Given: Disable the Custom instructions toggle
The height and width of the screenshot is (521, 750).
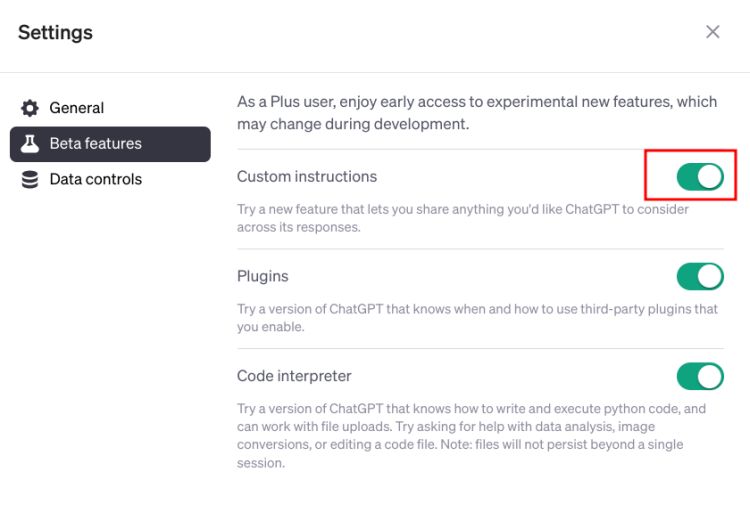Looking at the screenshot, I should [700, 177].
